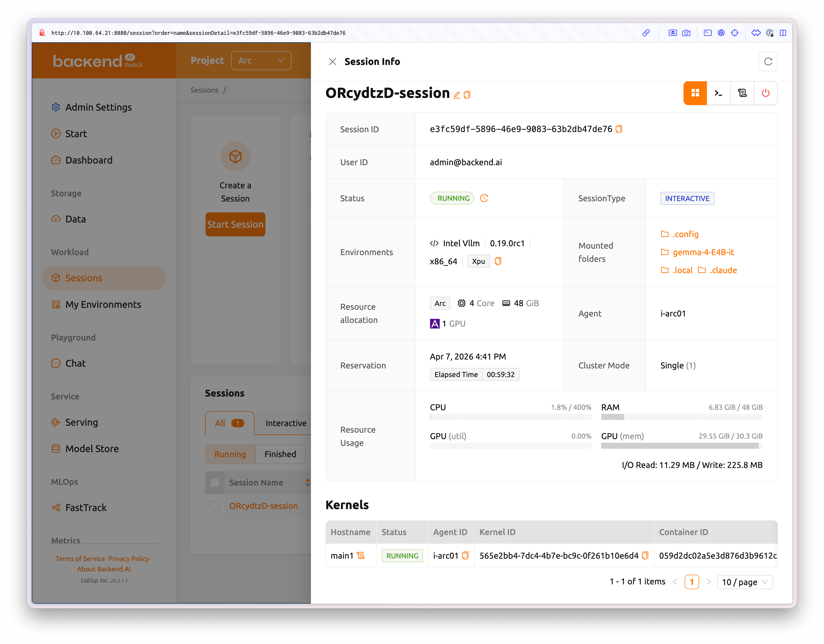
Task: Click the GPU (mem) usage bar
Action: point(682,446)
